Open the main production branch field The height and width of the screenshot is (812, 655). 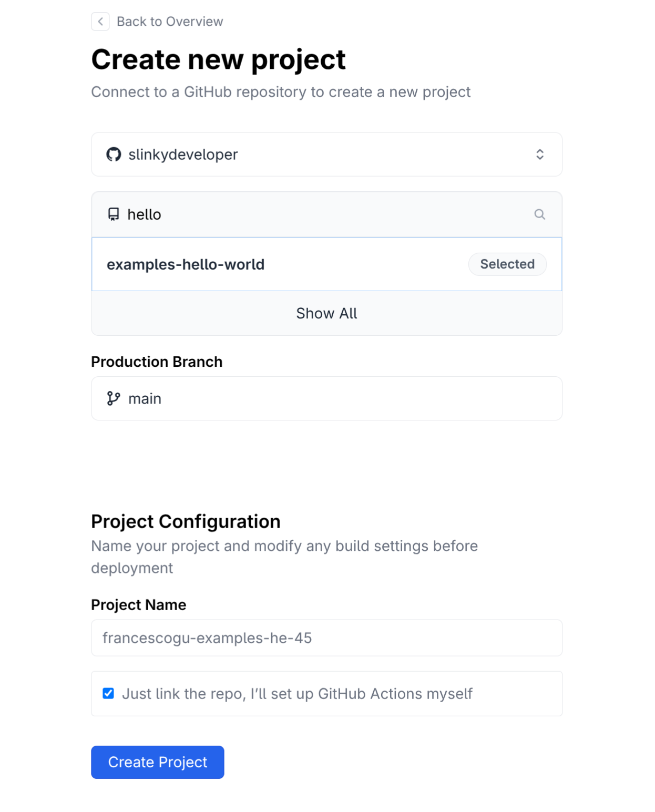[x=326, y=398]
